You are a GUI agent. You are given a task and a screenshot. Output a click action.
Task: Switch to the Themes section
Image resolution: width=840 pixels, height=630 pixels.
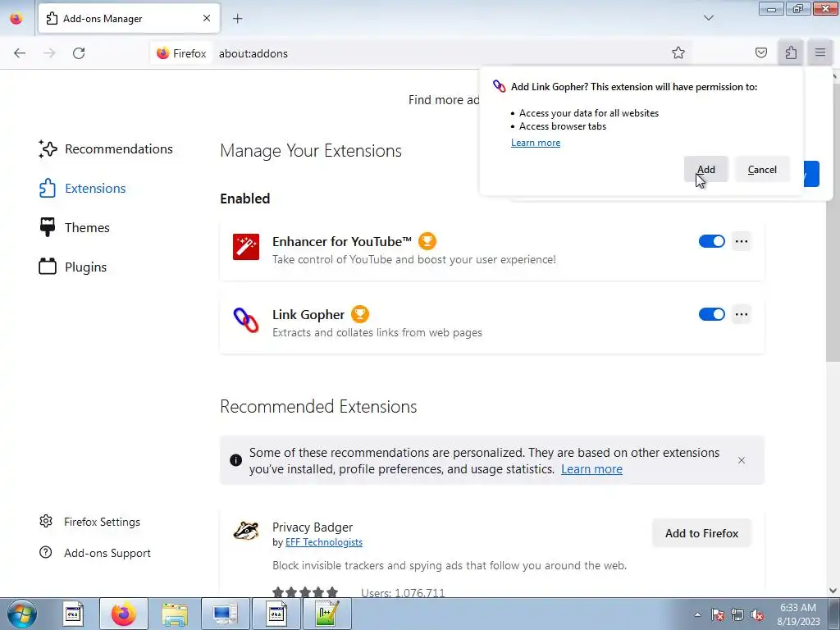75,228
